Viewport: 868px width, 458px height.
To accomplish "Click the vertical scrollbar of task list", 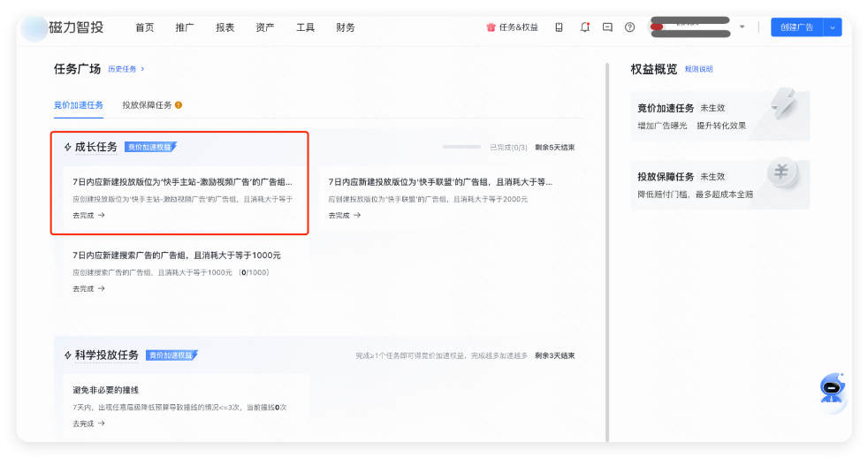I will (x=607, y=252).
